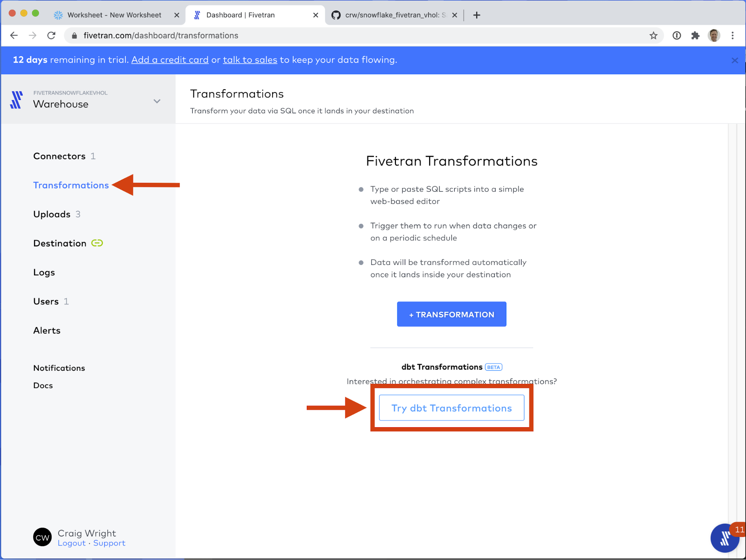
Task: Expand the Warehouse destination dropdown
Action: tap(157, 101)
